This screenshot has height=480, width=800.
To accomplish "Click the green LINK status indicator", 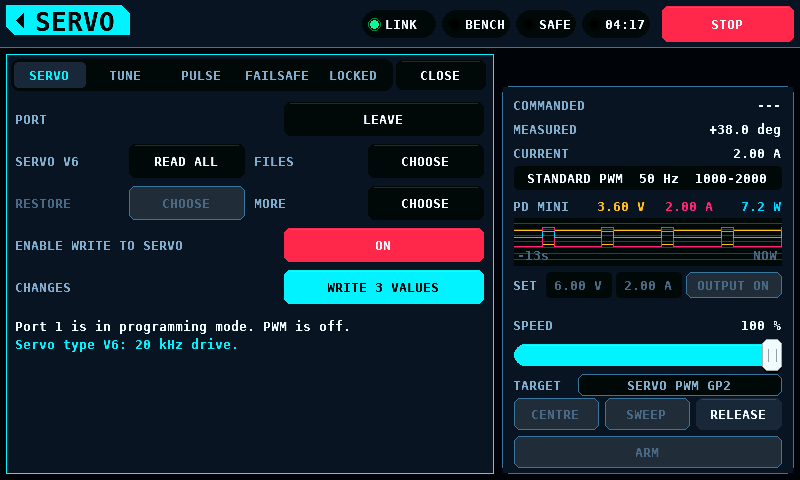I will [398, 24].
